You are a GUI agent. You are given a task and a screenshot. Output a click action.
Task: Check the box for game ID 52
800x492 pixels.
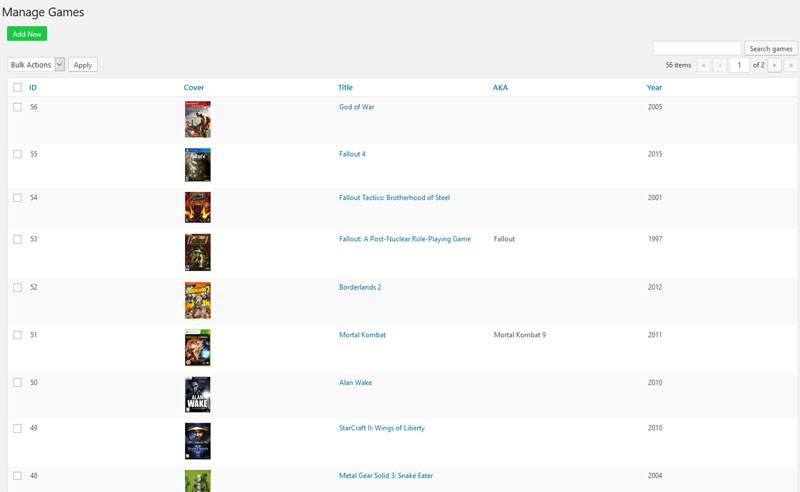[x=17, y=287]
